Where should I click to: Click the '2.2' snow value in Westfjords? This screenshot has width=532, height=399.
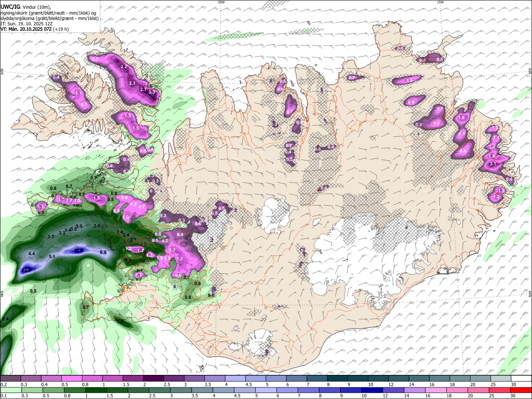pyautogui.click(x=124, y=66)
